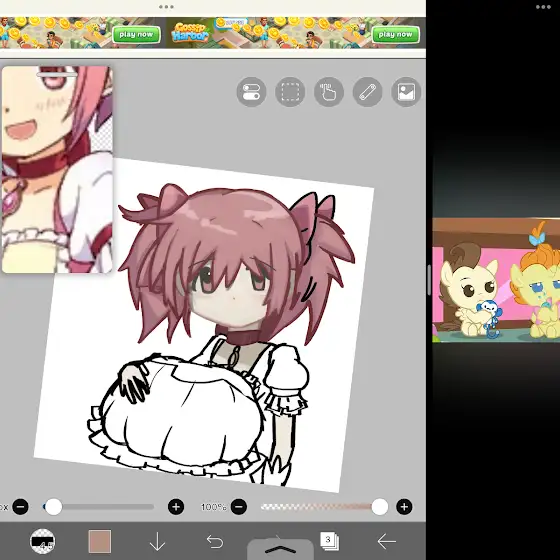The height and width of the screenshot is (560, 560).
Task: Select the dashed selection area tool
Action: [x=290, y=92]
